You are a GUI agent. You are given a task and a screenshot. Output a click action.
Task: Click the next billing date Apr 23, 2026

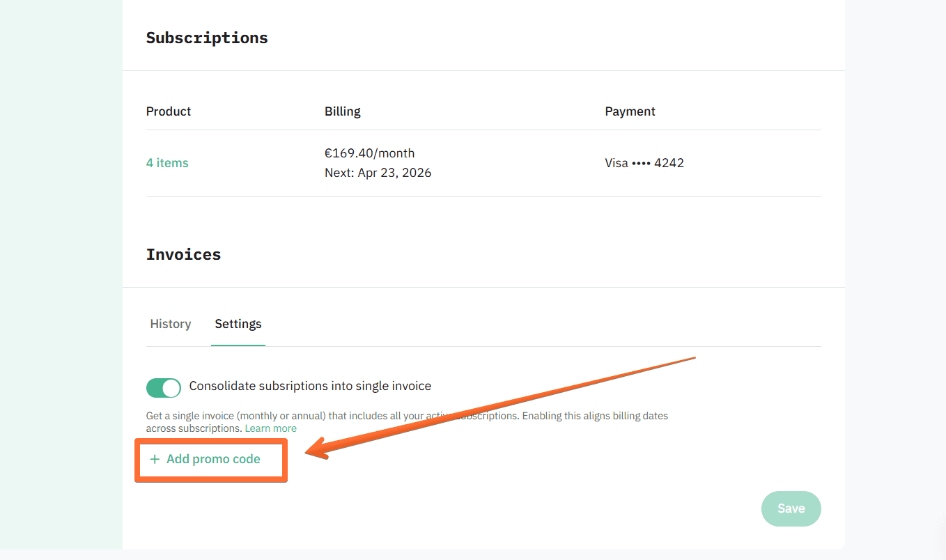pos(378,172)
